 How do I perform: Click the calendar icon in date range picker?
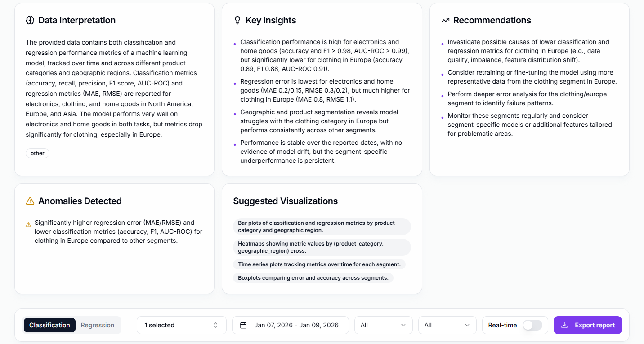[x=243, y=325]
